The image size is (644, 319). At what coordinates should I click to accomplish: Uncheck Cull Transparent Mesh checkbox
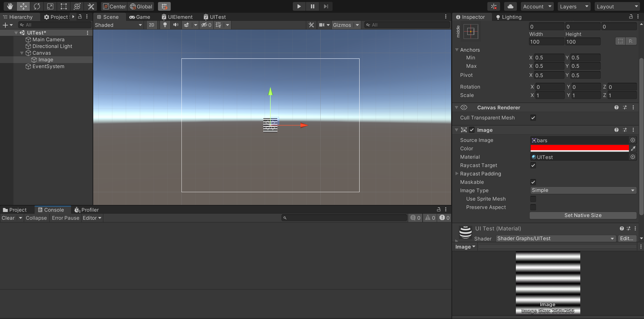(533, 118)
